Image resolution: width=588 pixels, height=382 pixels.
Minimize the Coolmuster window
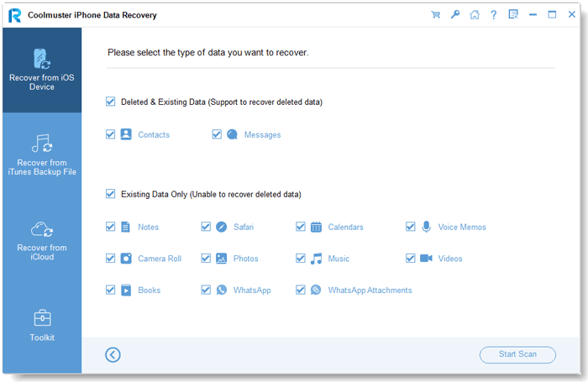click(533, 14)
